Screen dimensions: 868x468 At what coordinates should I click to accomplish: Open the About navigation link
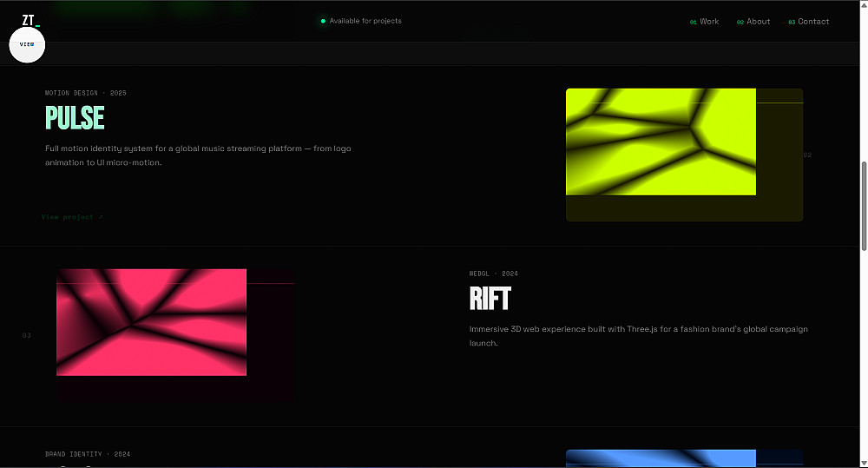753,22
